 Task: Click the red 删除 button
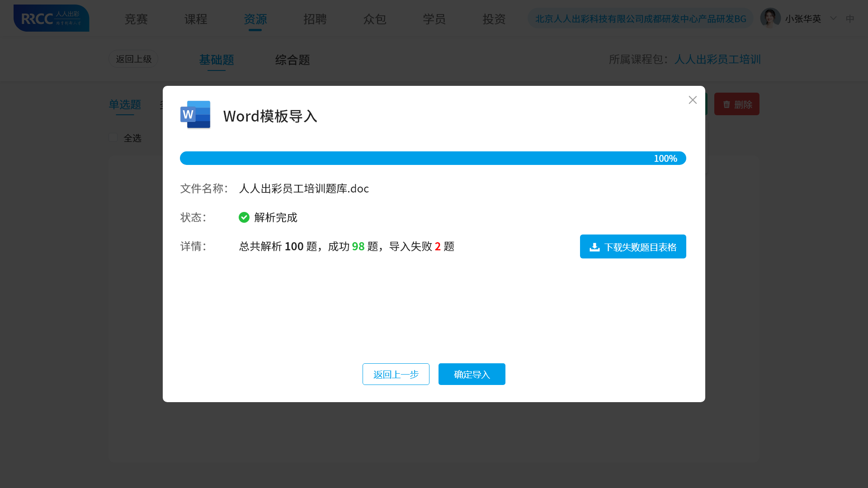[737, 104]
